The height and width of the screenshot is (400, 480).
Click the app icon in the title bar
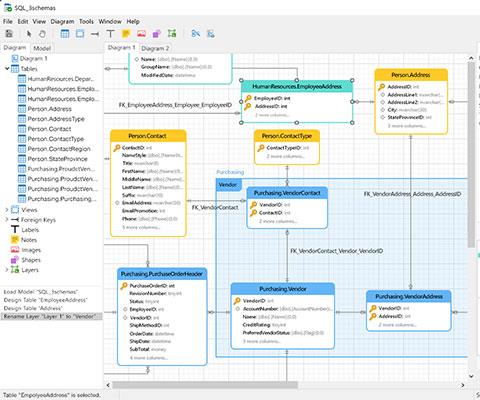point(8,7)
